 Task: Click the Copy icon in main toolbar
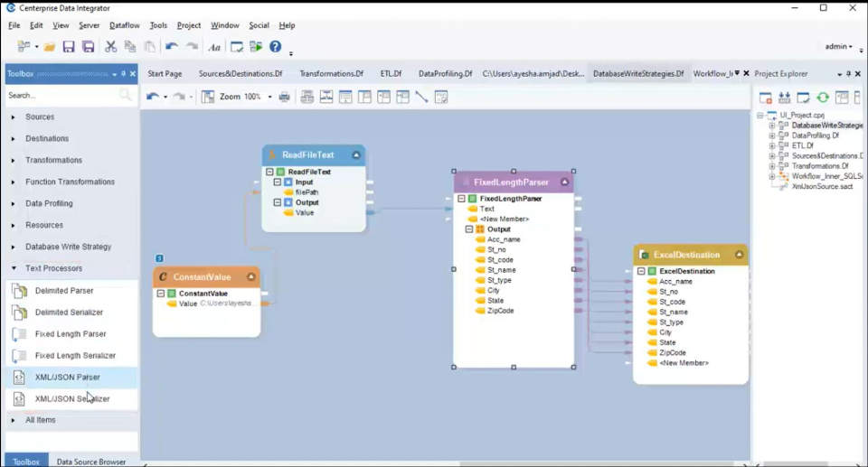coord(130,47)
